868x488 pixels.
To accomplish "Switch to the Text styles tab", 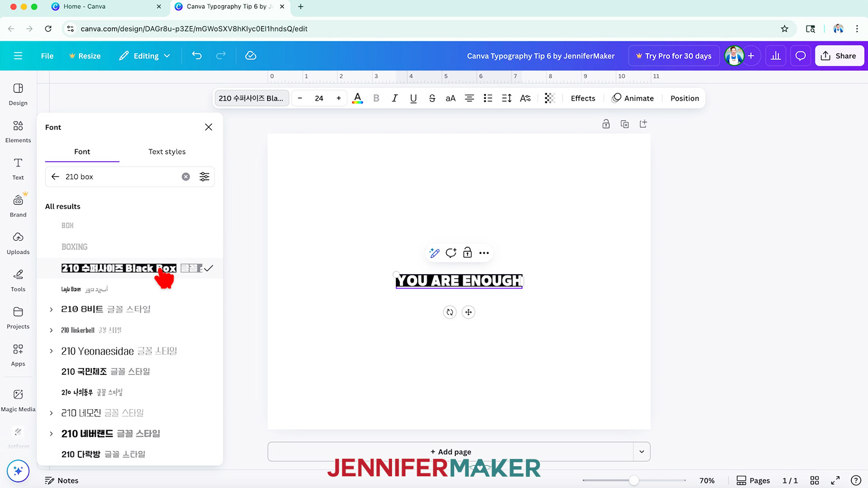I will click(x=167, y=152).
